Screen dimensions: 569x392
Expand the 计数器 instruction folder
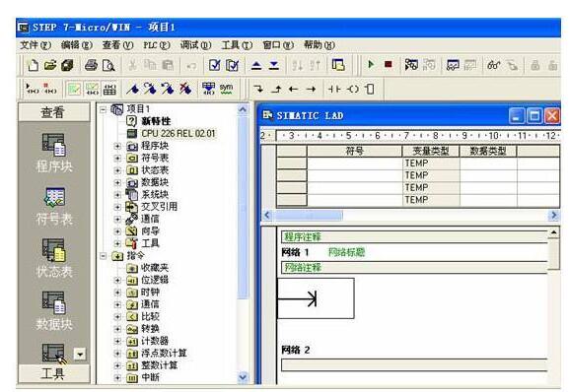(117, 341)
